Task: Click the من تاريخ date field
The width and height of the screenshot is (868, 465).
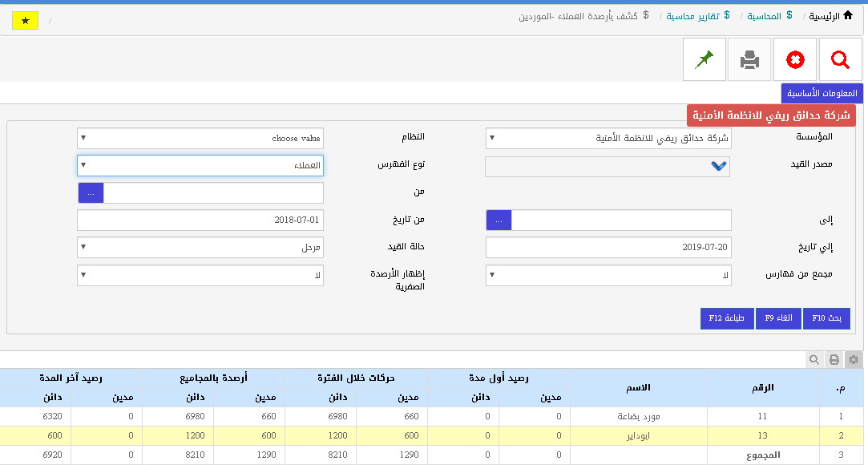Action: click(x=200, y=220)
